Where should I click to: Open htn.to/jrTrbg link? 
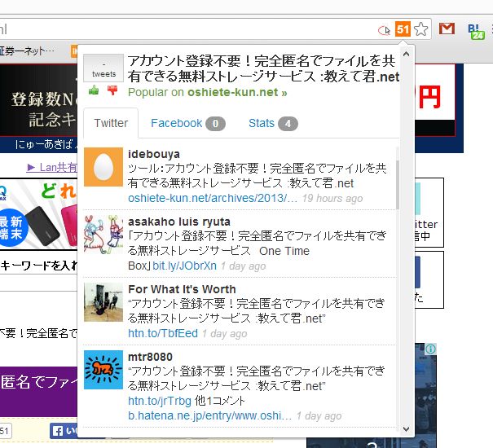pyautogui.click(x=160, y=401)
